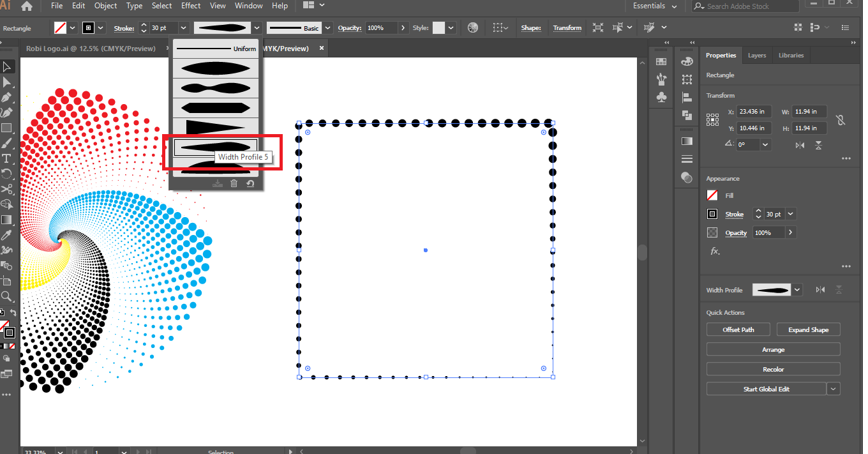868x454 pixels.
Task: Toggle flip horizontal in Transform section
Action: coord(800,145)
